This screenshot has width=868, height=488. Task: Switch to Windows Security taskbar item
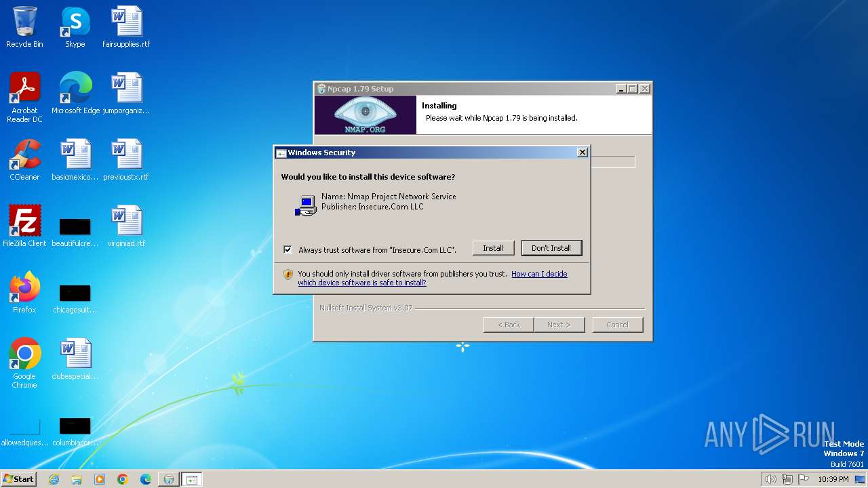(x=192, y=479)
